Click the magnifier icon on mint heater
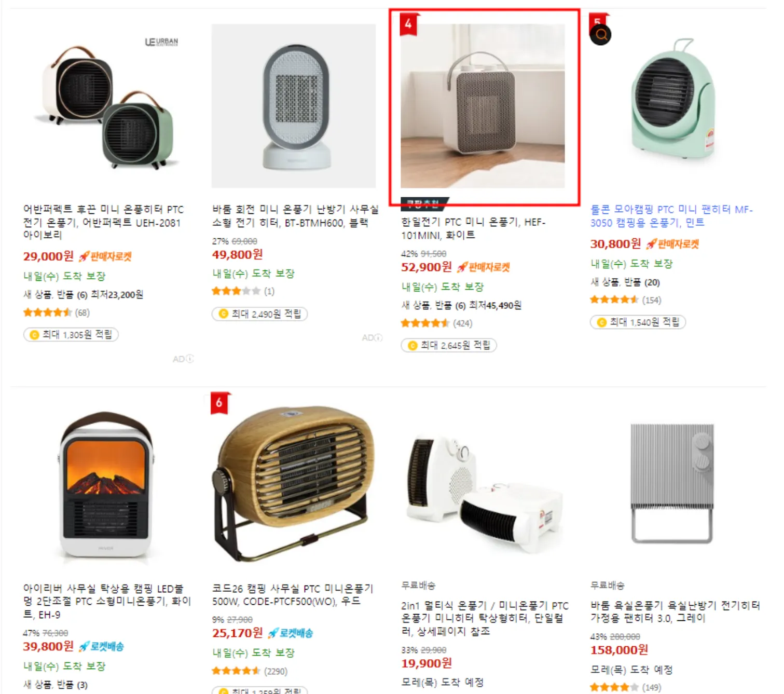This screenshot has height=694, width=784. 600,35
